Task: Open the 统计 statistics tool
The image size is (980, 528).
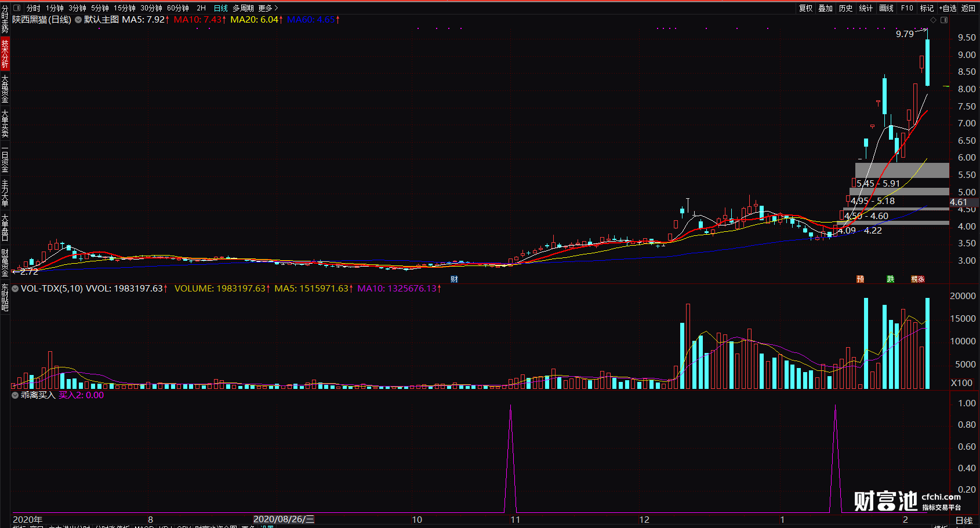Action: (x=866, y=8)
